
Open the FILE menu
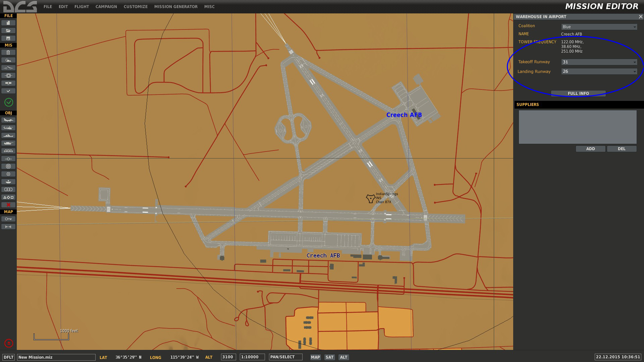[48, 6]
